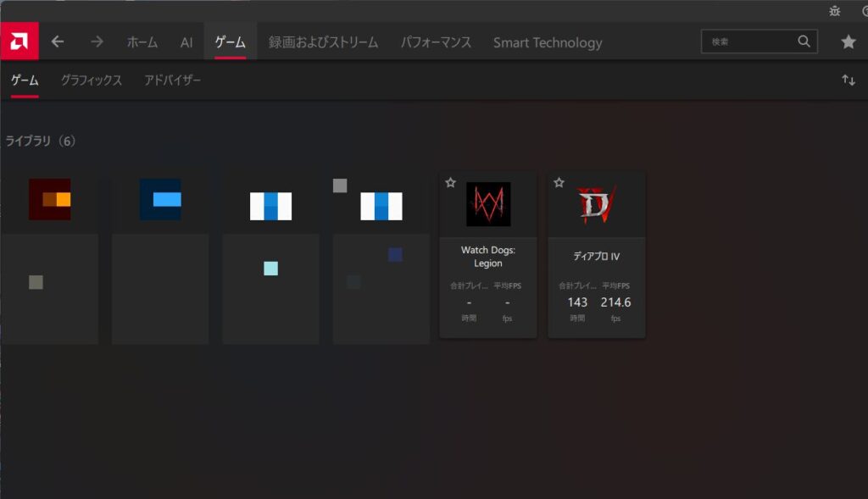The height and width of the screenshot is (499, 868).
Task: Toggle the favorite star on ディアブロ IV
Action: (559, 182)
